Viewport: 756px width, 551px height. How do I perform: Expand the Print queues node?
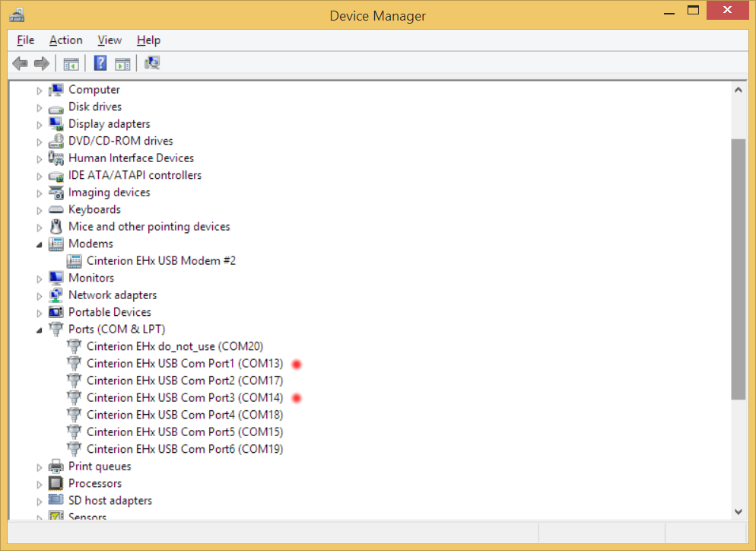(39, 467)
